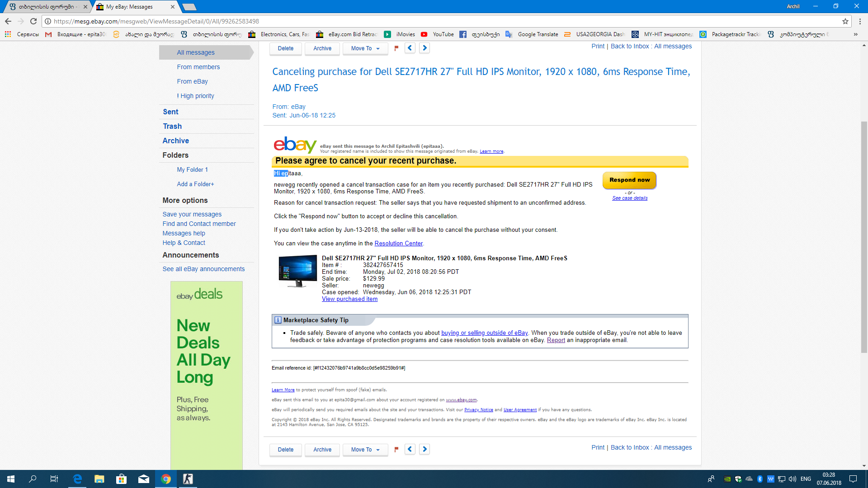Click the Chrome icon in the taskbar
868x488 pixels.
tap(166, 479)
